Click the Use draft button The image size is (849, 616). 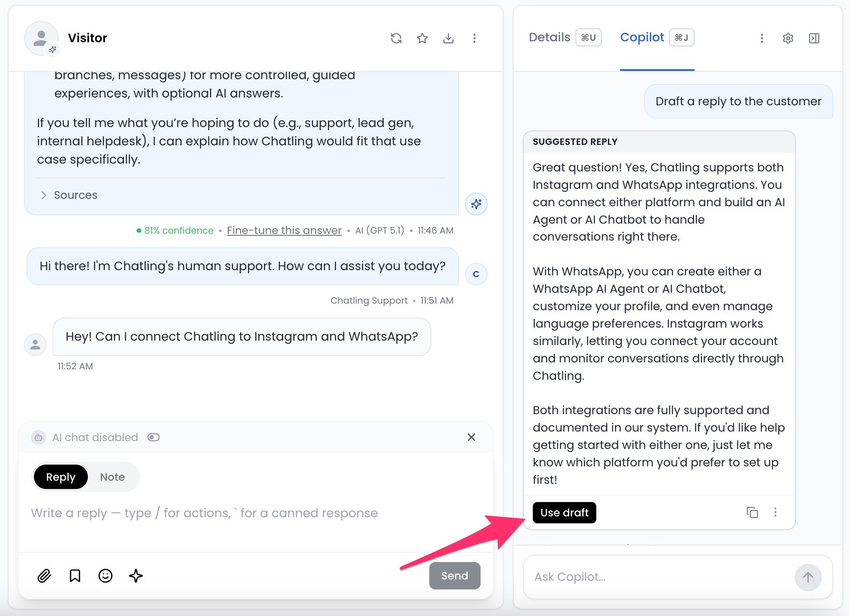tap(564, 512)
